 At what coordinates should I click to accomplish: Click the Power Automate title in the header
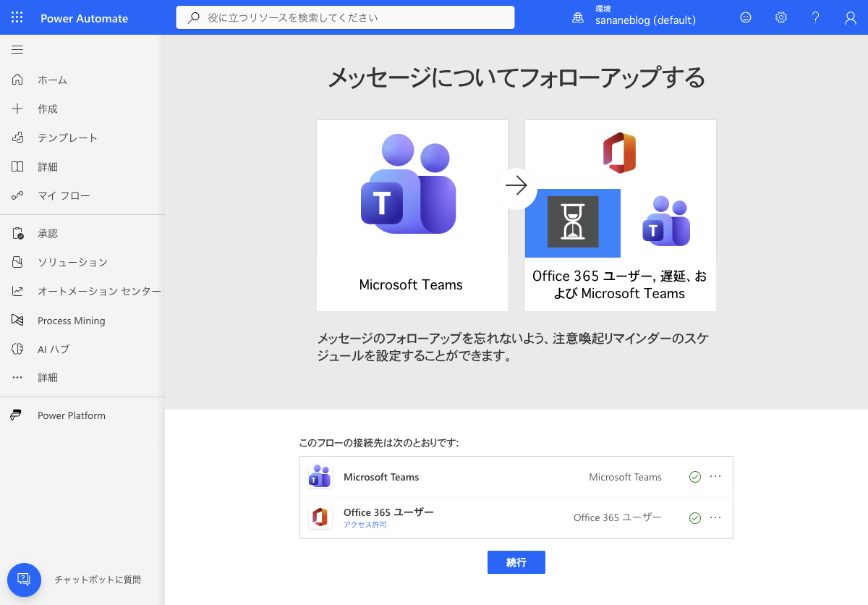coord(85,18)
